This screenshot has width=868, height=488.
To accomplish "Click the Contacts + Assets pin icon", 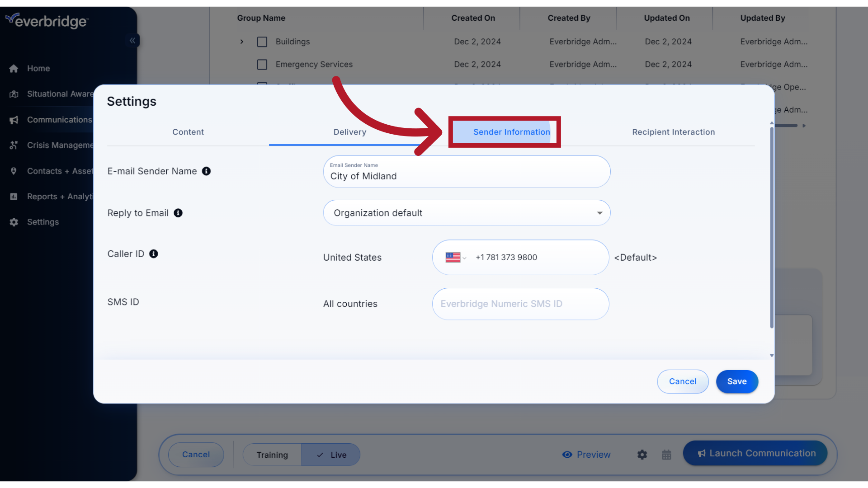I will coord(14,171).
